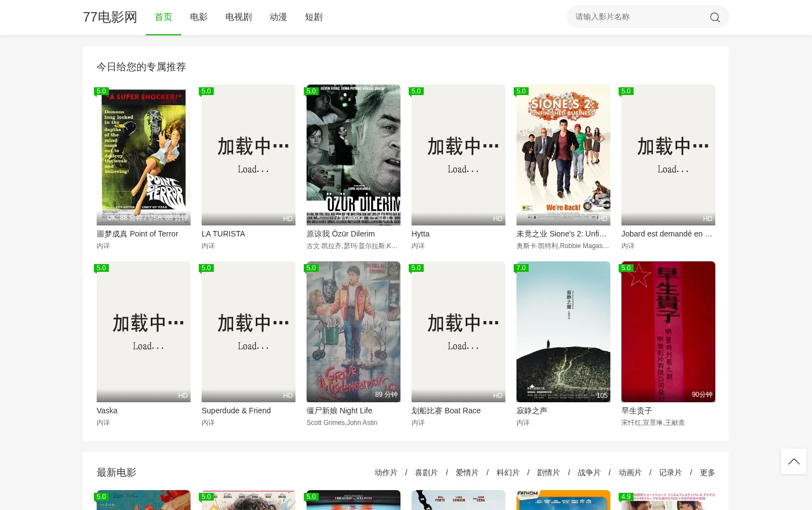Open the 短剧 nav tab
The height and width of the screenshot is (510, 812).
pyautogui.click(x=314, y=17)
